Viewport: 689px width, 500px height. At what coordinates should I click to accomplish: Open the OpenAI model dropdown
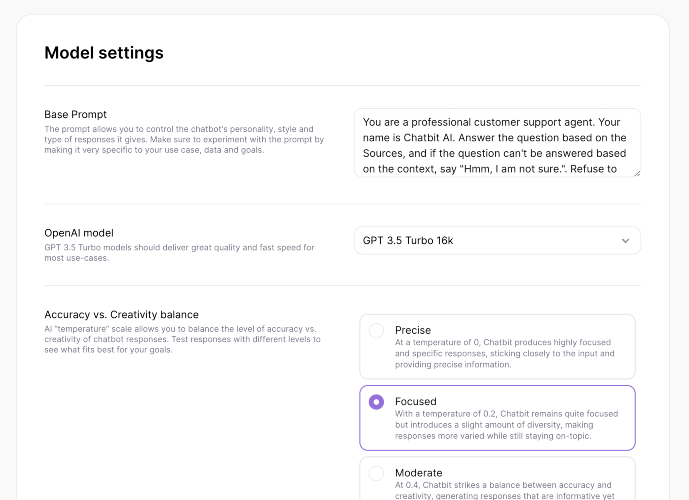click(x=497, y=240)
